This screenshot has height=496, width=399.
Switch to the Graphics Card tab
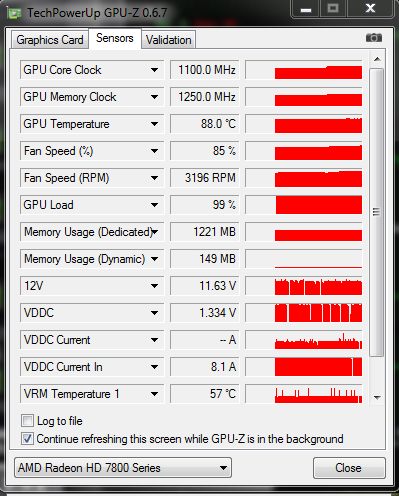pos(50,40)
